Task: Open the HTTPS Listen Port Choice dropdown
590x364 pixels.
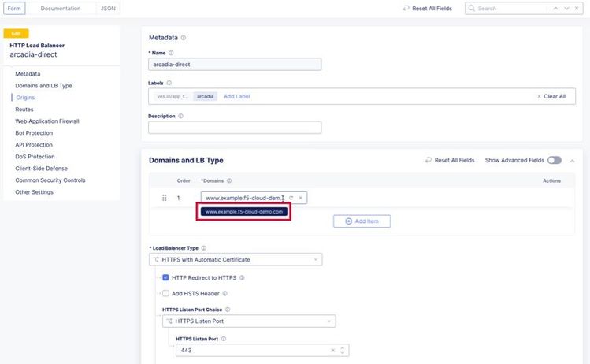Action: click(248, 321)
